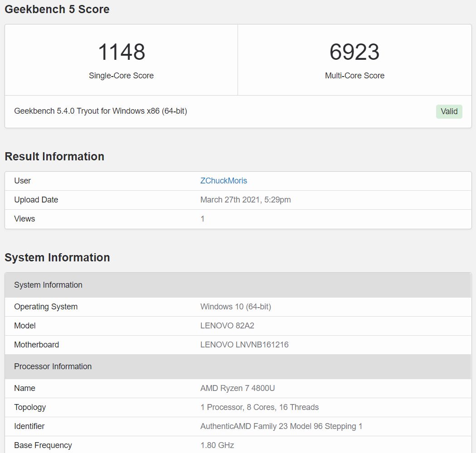The width and height of the screenshot is (476, 453).
Task: Click the Views row label
Action: (24, 219)
